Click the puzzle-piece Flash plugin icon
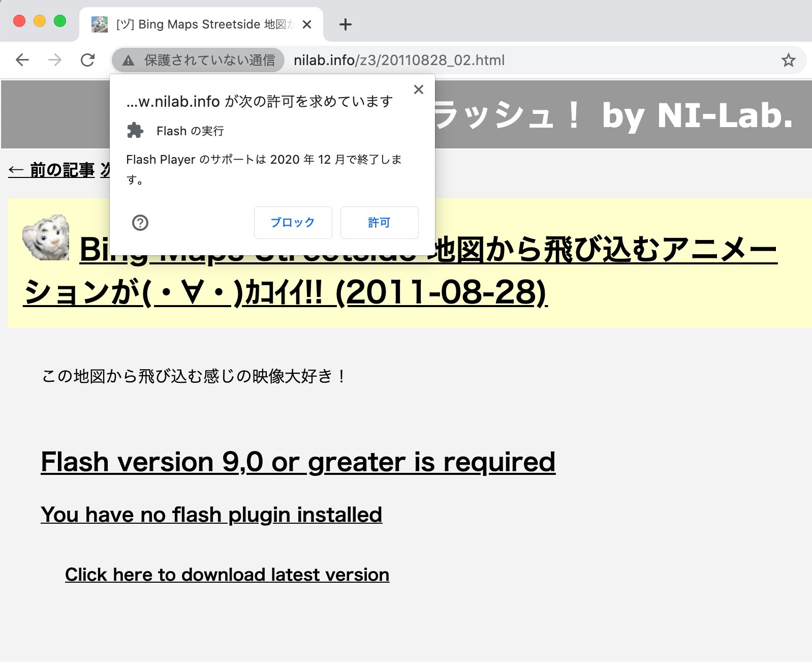The width and height of the screenshot is (812, 662). point(135,131)
